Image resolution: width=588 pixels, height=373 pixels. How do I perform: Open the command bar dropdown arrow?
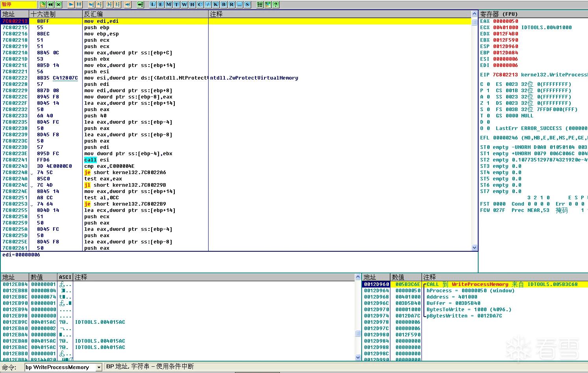coord(98,367)
